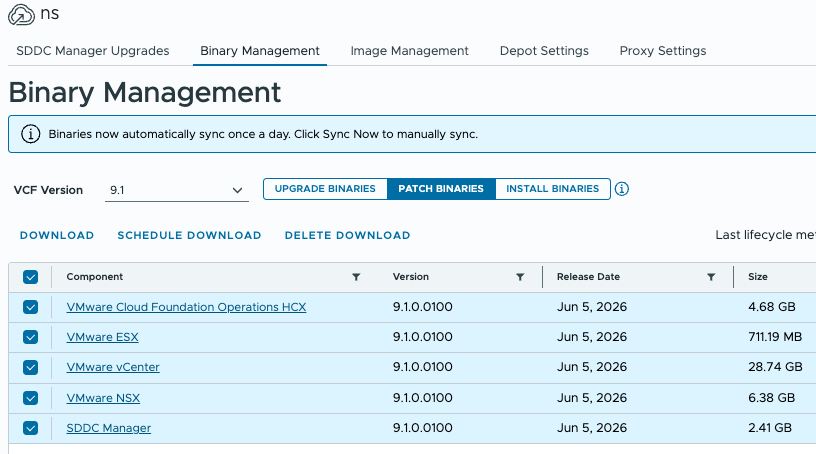Toggle the select-all checkbox in table header
The image size is (816, 454).
click(x=31, y=277)
